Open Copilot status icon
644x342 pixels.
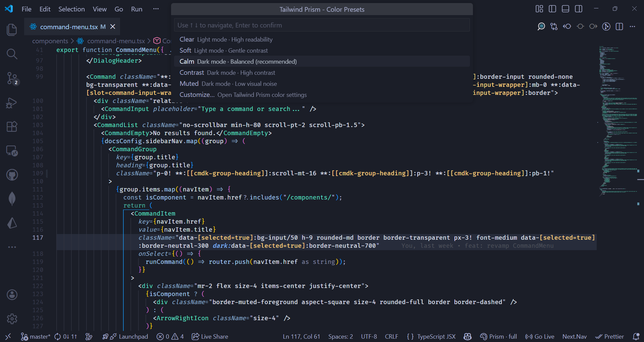(468, 336)
